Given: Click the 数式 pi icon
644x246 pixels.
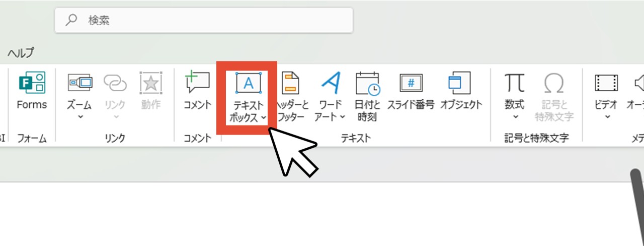Looking at the screenshot, I should click(515, 83).
